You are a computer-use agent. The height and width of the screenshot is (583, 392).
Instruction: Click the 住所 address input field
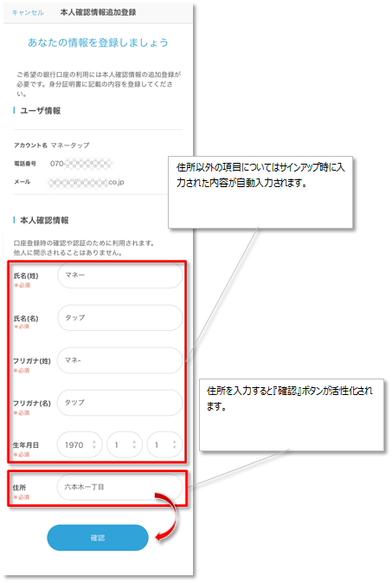(x=120, y=487)
